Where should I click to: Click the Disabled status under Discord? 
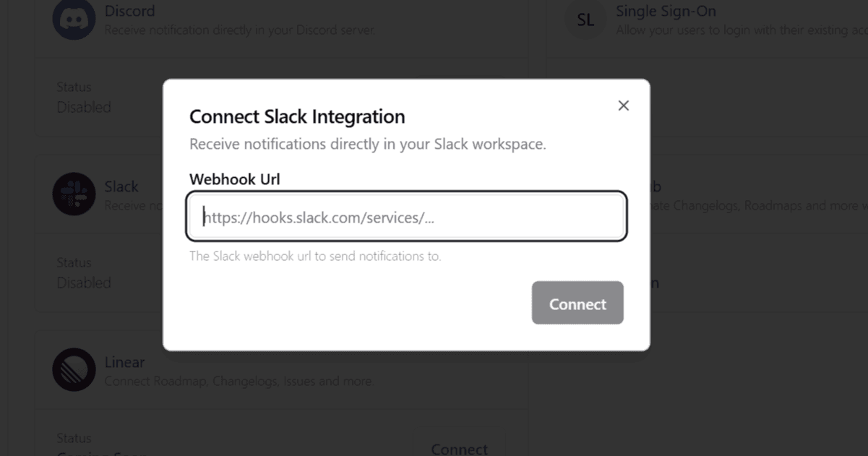[84, 107]
